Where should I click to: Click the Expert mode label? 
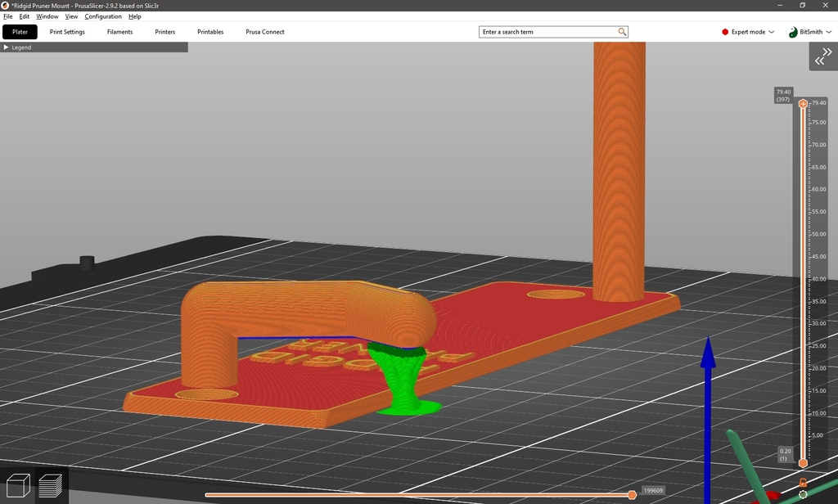748,32
